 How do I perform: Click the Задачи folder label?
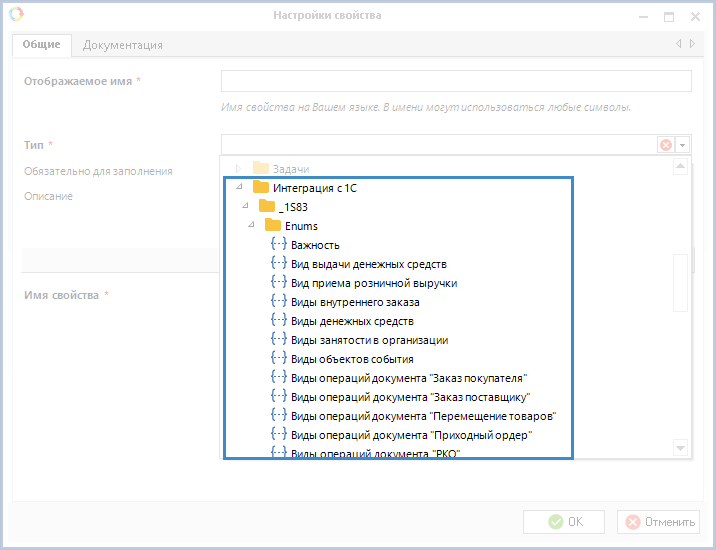(x=291, y=169)
